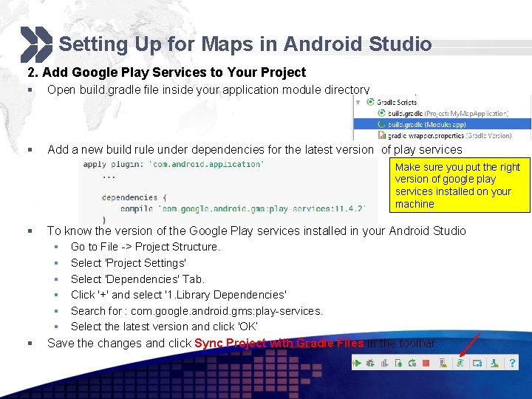This screenshot has width=532, height=399.
Task: Click icon of build.gradle (Module: app)
Action: point(382,124)
